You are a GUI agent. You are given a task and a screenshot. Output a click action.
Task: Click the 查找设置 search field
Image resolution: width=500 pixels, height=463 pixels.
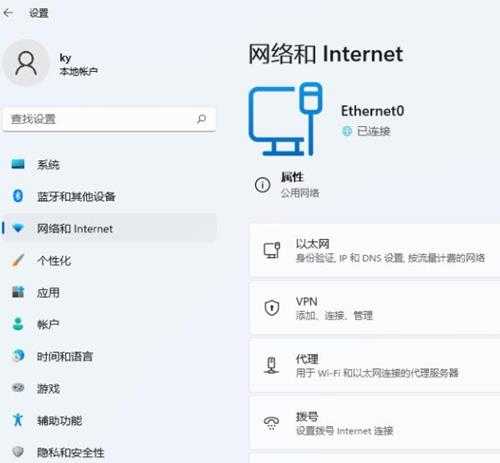109,119
